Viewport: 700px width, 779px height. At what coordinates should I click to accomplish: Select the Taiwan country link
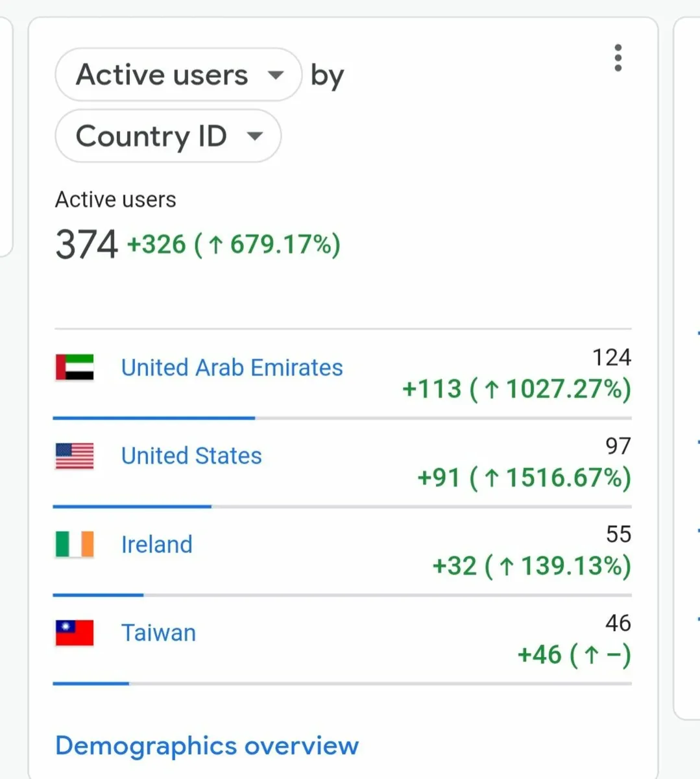pos(158,633)
